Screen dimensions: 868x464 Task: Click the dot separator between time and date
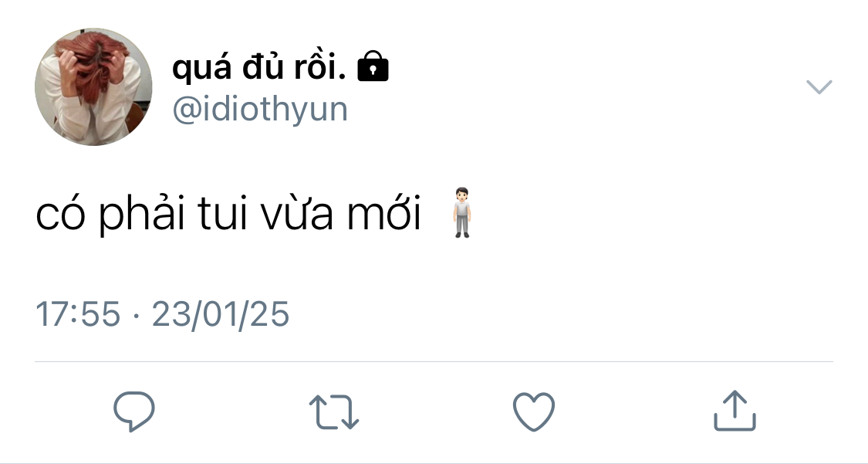136,316
